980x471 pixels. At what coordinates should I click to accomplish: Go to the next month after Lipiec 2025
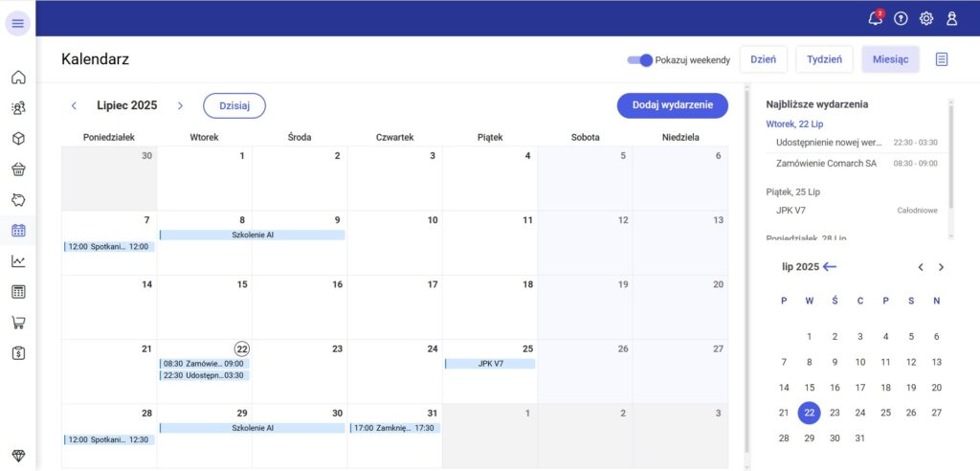(180, 105)
